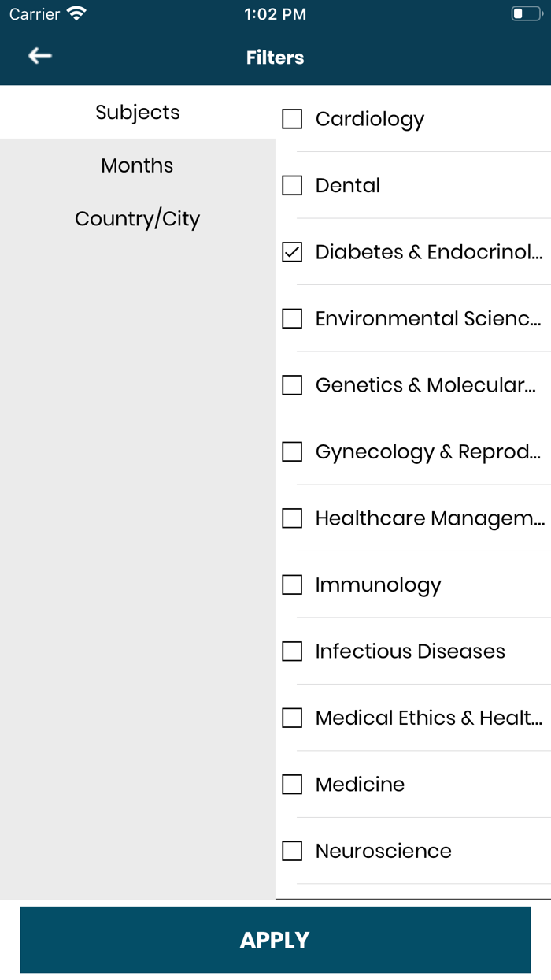This screenshot has width=551, height=980.
Task: Select Genetics & Molecular checkbox
Action: (x=292, y=385)
